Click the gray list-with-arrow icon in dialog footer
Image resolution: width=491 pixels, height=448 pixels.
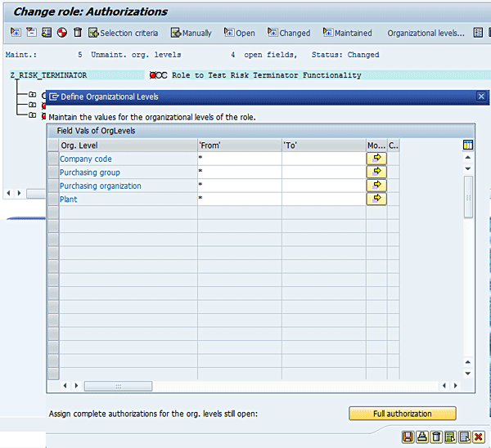click(x=465, y=437)
